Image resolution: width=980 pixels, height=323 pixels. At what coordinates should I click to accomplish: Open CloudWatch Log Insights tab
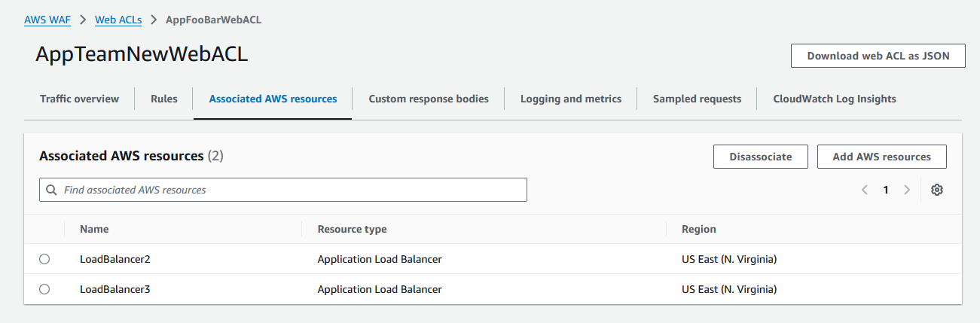tap(835, 99)
